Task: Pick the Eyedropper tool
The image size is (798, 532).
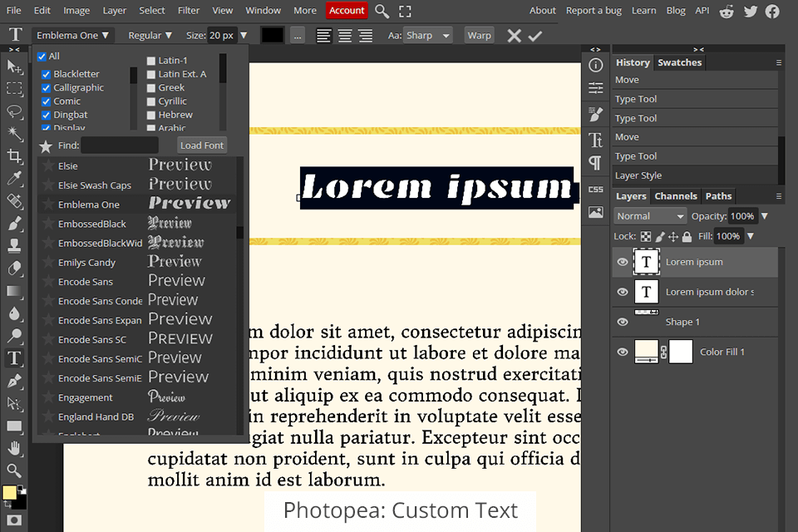Action: tap(14, 178)
